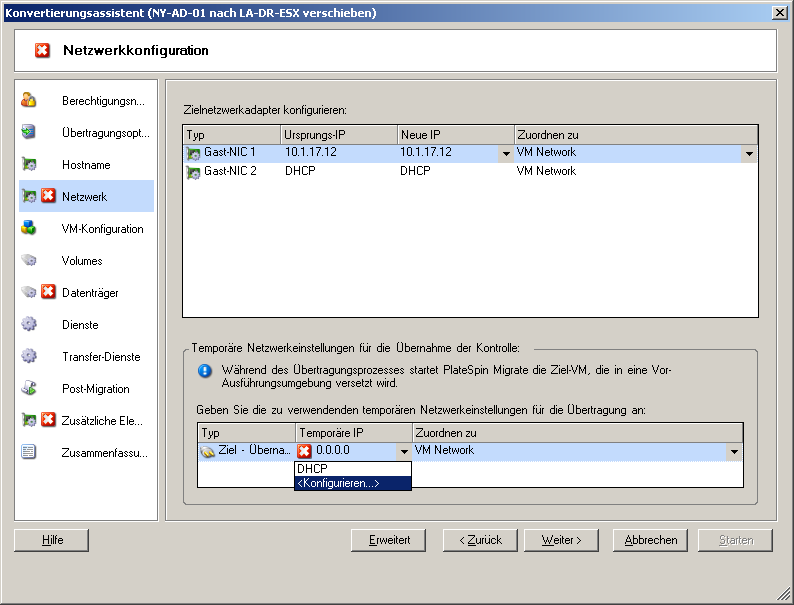This screenshot has width=794, height=605.
Task: Proceed with the Weiter button
Action: pyautogui.click(x=561, y=540)
